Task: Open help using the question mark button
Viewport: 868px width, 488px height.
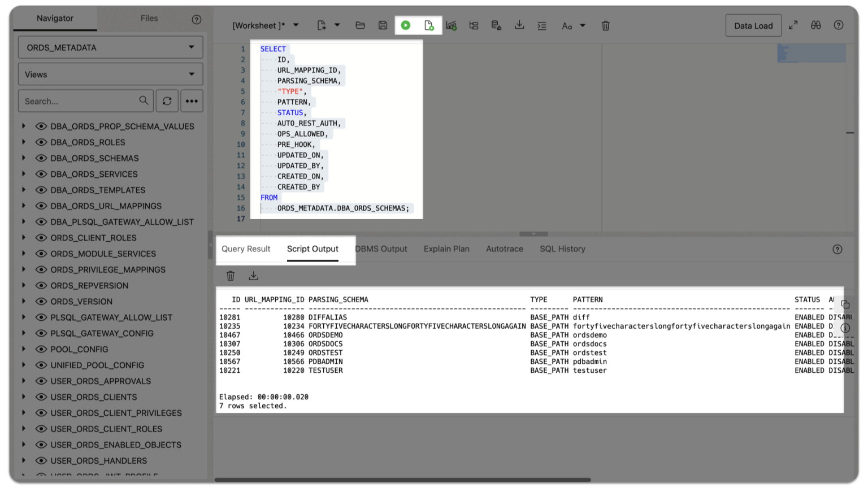Action: pyautogui.click(x=839, y=25)
